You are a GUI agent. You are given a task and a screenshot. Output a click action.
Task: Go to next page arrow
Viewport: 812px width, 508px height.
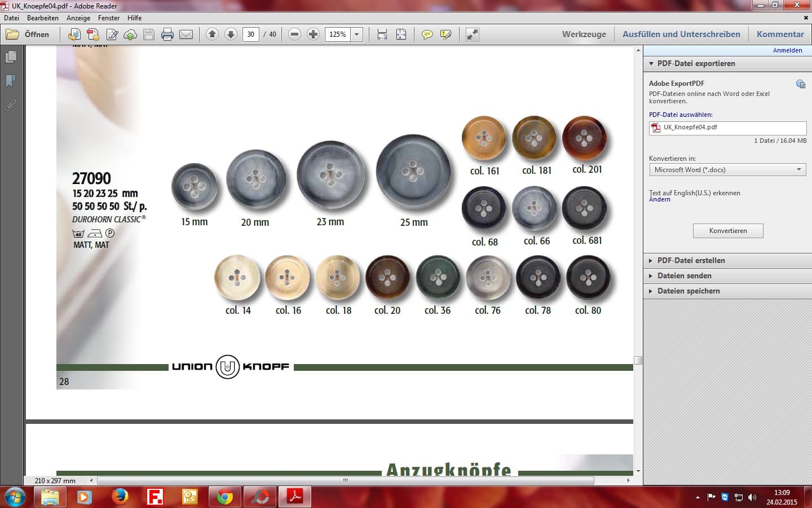pos(231,34)
